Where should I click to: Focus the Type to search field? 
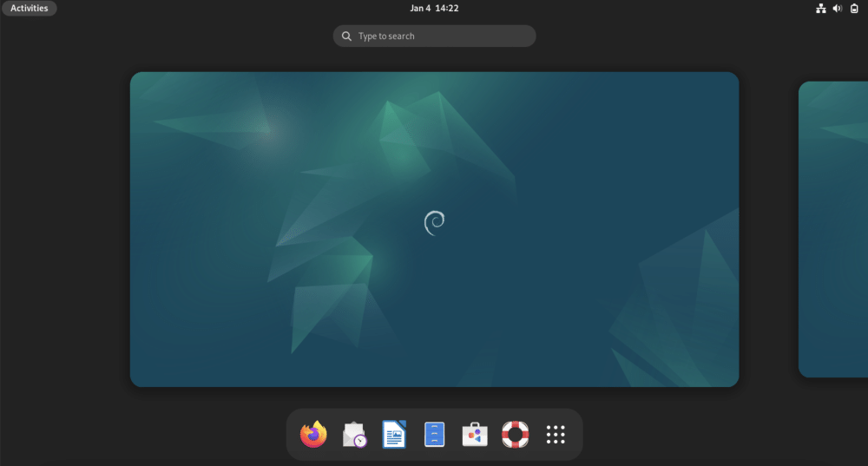(x=443, y=36)
